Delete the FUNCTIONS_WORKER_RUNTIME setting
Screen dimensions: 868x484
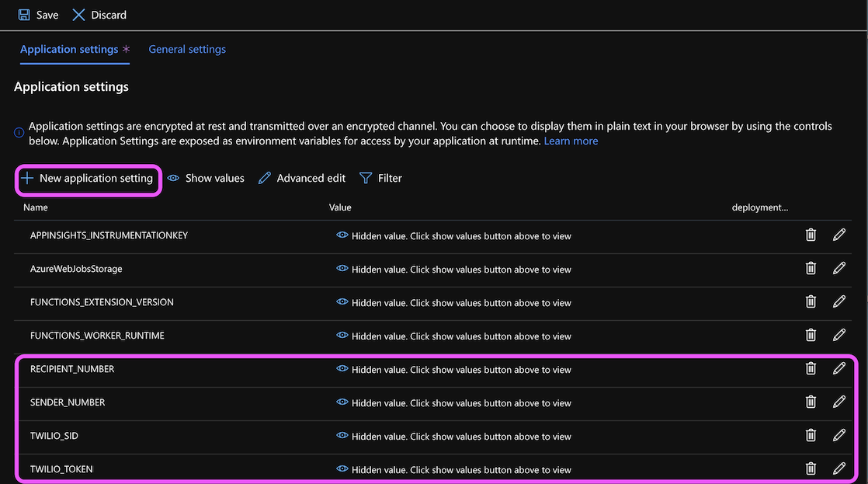(x=811, y=335)
